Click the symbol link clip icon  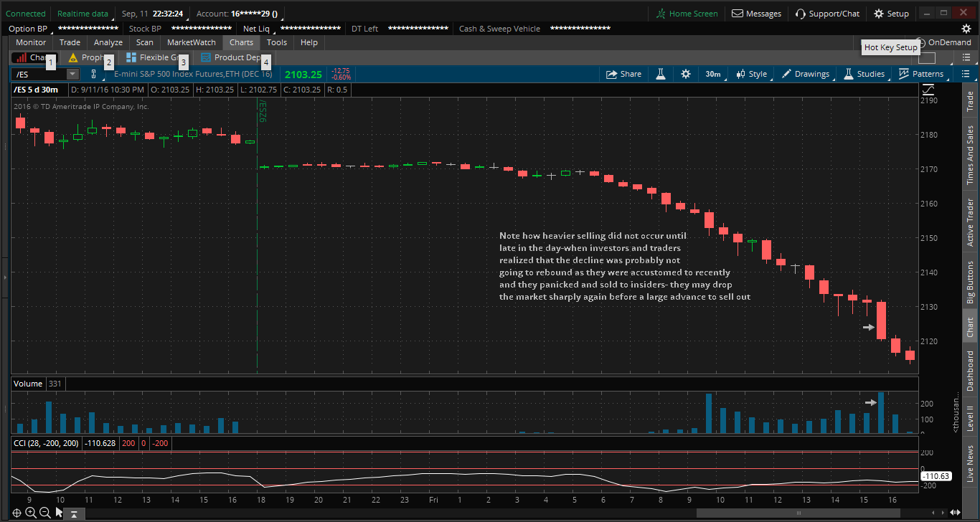93,74
